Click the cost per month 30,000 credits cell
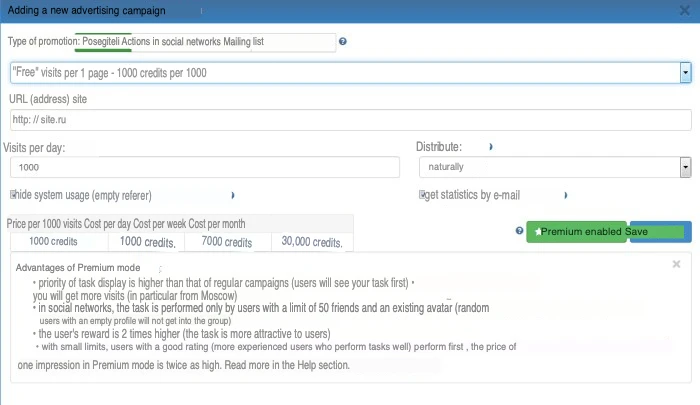Viewport: 700px width, 405px height. coord(312,242)
